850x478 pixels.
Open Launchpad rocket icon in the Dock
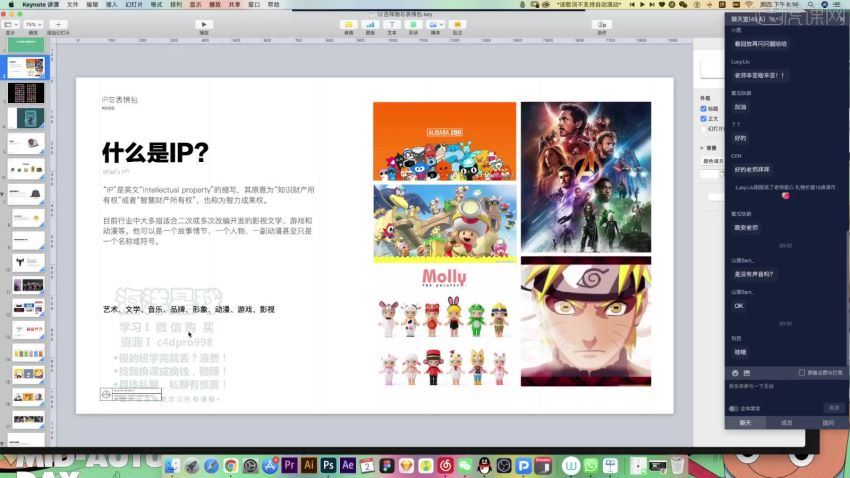pos(191,465)
